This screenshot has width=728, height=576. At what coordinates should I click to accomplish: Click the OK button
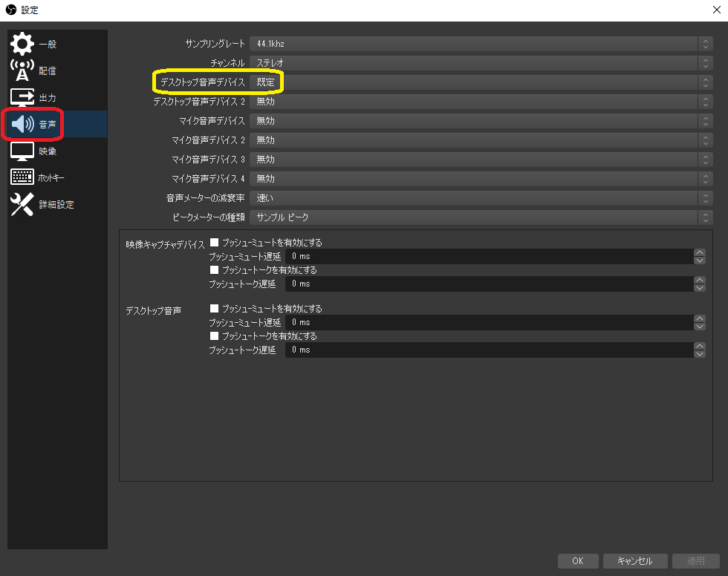[x=578, y=561]
